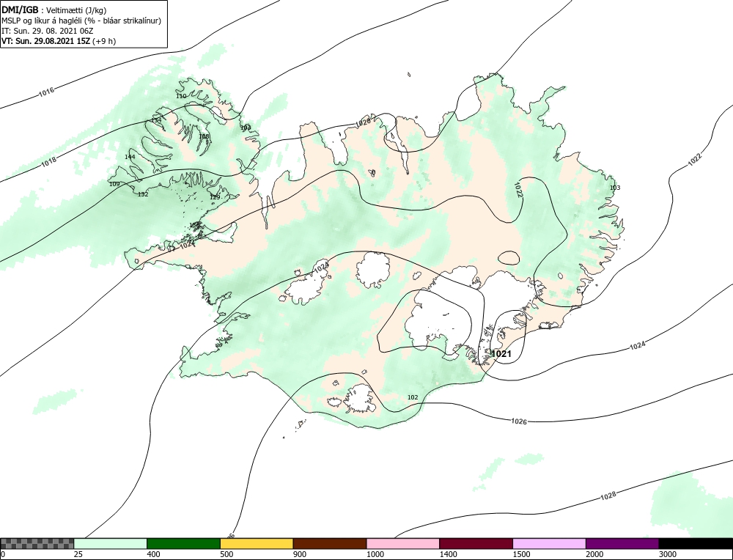Click the 1016 isobar label
The width and height of the screenshot is (733, 560).
pyautogui.click(x=46, y=92)
